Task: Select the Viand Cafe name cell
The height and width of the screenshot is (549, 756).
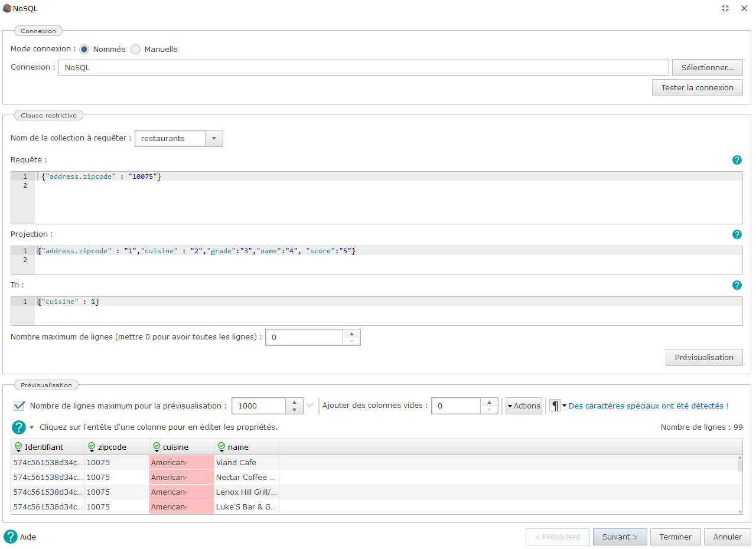Action: 246,463
